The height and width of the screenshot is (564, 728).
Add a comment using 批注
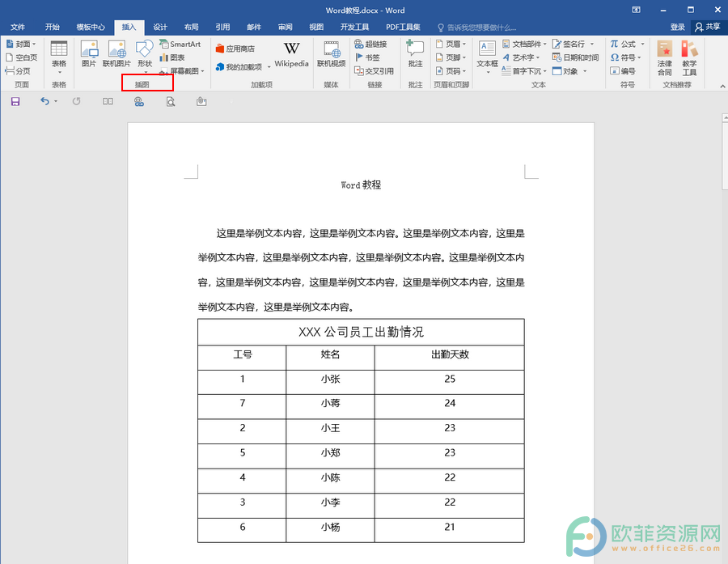coord(415,54)
